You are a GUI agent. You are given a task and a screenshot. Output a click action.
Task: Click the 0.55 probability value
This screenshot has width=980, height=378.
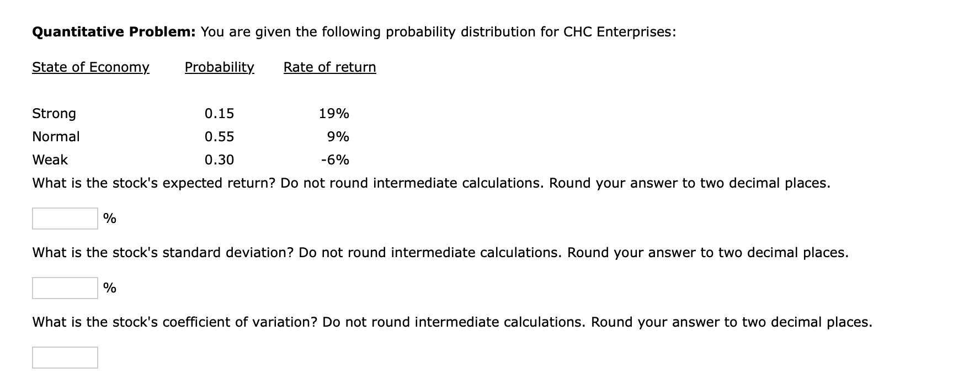tap(219, 136)
